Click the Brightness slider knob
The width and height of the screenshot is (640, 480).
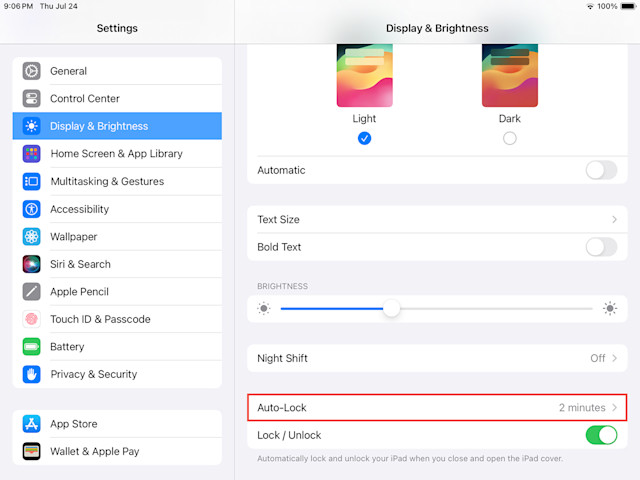391,309
